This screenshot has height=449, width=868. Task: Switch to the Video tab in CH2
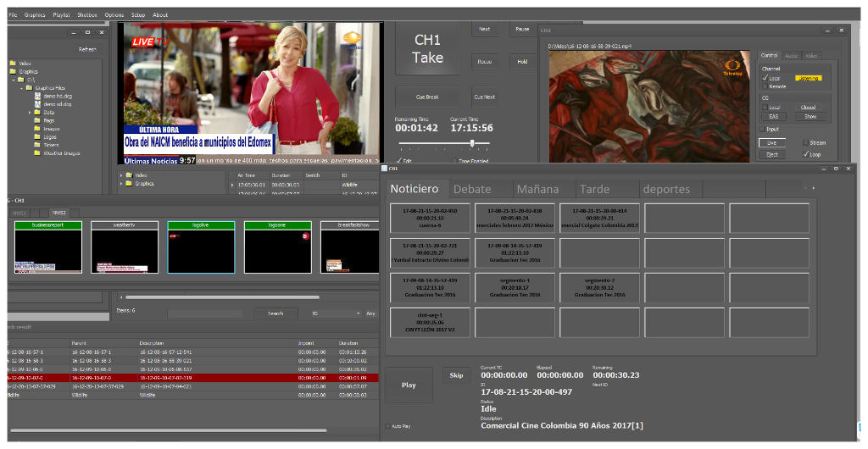(x=811, y=55)
